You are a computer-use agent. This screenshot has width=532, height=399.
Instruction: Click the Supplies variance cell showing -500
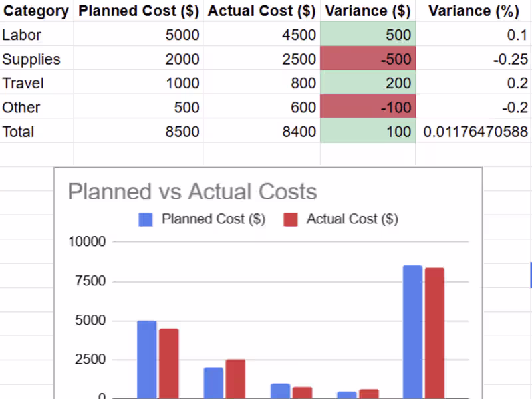[368, 59]
